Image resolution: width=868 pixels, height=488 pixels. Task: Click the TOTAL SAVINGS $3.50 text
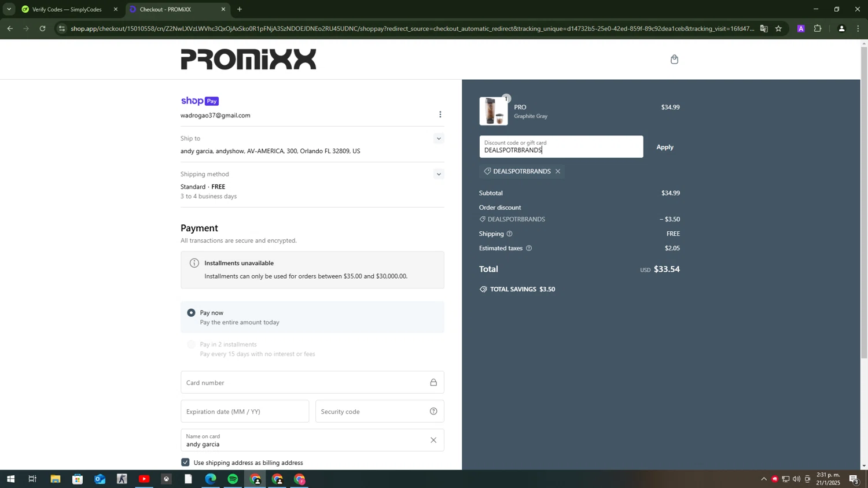pyautogui.click(x=523, y=289)
